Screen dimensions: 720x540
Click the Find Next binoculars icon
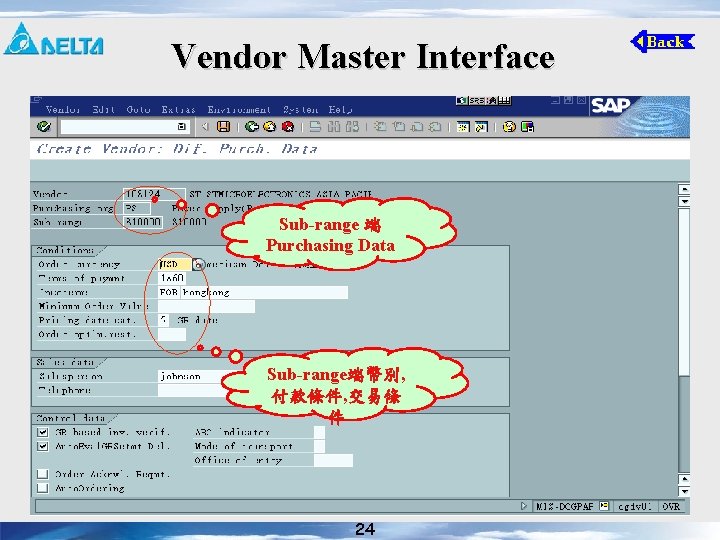(352, 127)
